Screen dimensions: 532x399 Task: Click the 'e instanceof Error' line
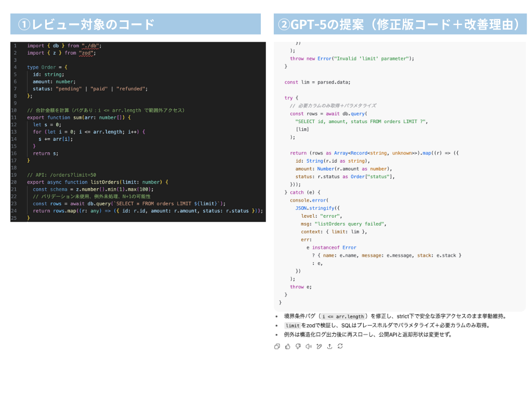pyautogui.click(x=331, y=247)
